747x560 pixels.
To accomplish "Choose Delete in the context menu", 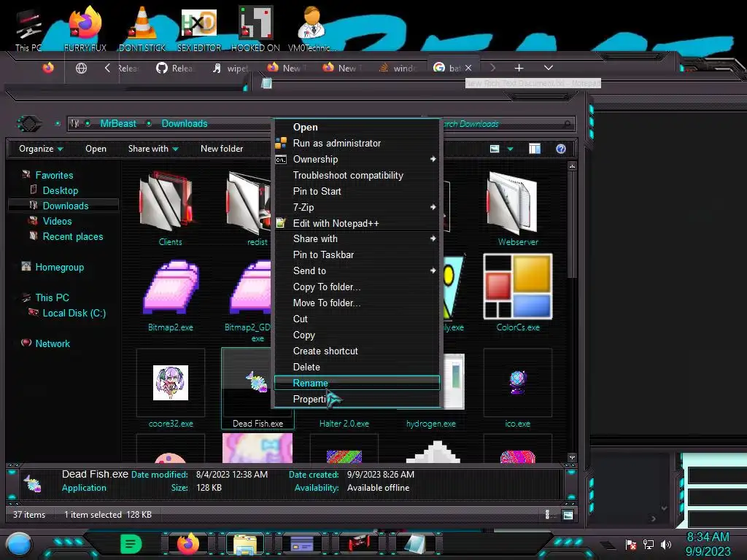I will [356, 367].
